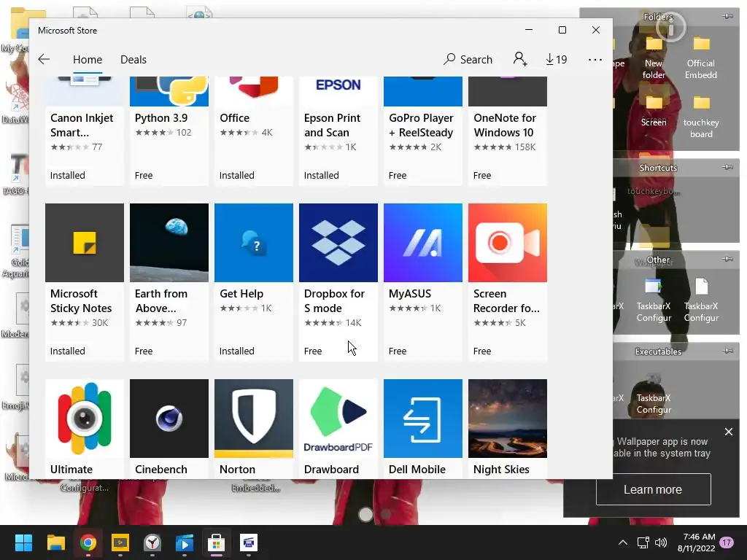The image size is (747, 560).
Task: Open the Office app listing
Action: 253,131
